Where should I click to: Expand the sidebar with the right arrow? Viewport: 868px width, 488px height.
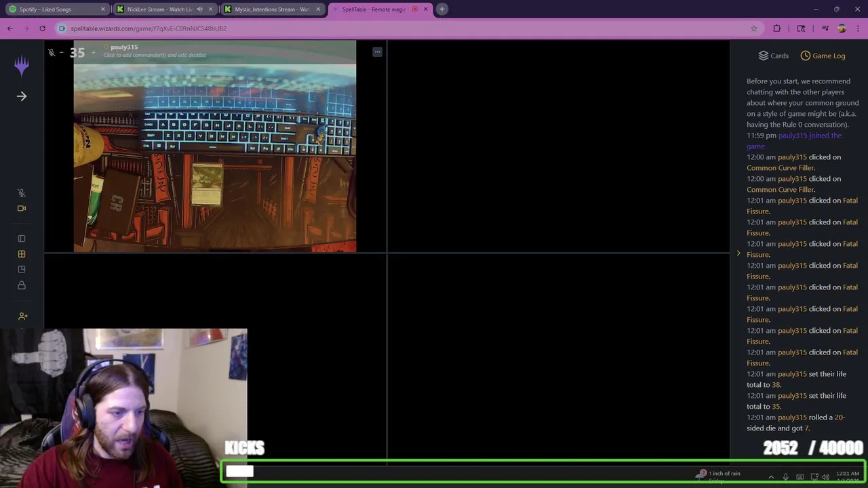coord(22,96)
